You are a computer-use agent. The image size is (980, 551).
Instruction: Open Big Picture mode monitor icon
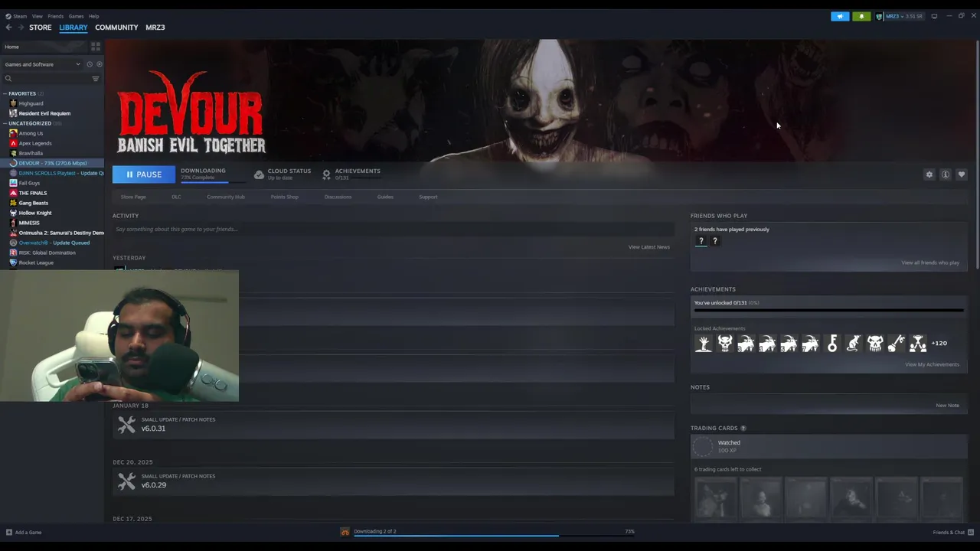(x=934, y=16)
